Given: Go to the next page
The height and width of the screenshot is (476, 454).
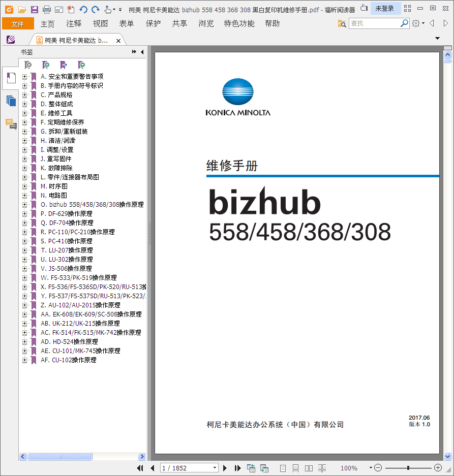Looking at the screenshot, I should (225, 468).
